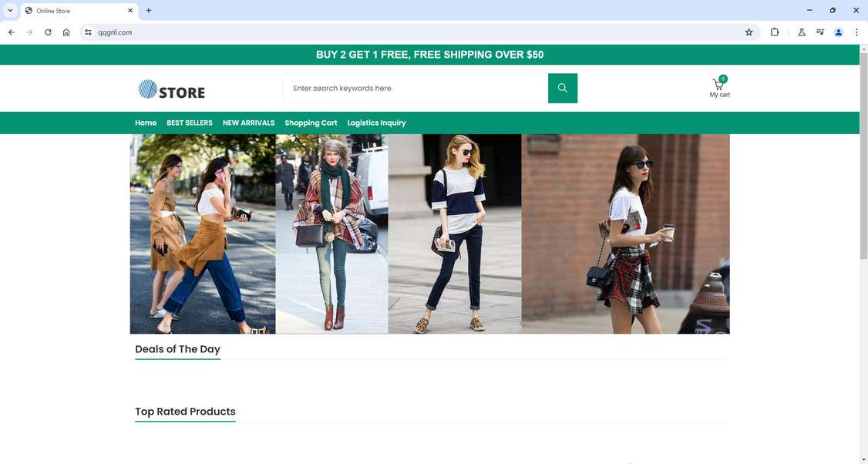The image size is (868, 464).
Task: Open the tab search dropdown arrow
Action: point(10,11)
